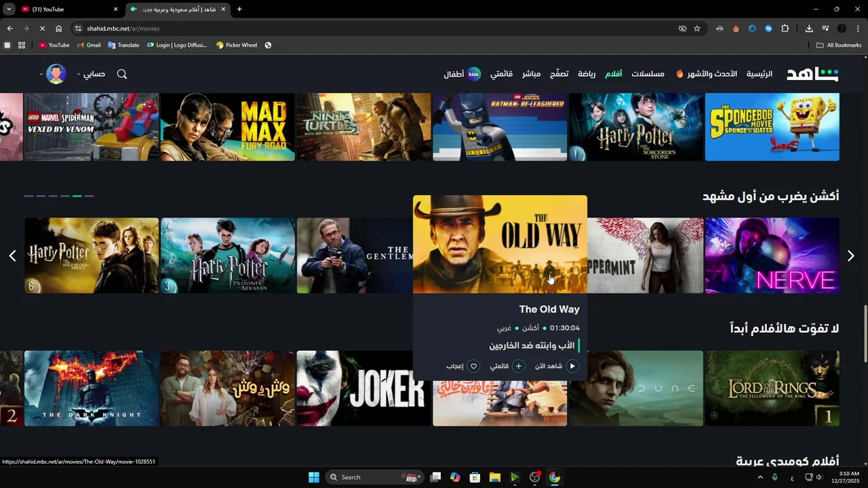Open YouTube bookmark in bookmarks bar
Screen dimensions: 868x488
[54, 45]
